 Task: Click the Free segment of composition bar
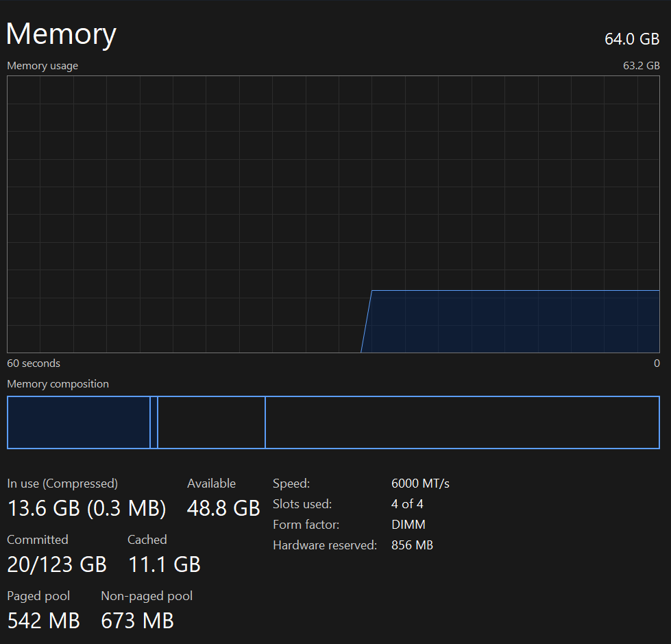point(462,422)
